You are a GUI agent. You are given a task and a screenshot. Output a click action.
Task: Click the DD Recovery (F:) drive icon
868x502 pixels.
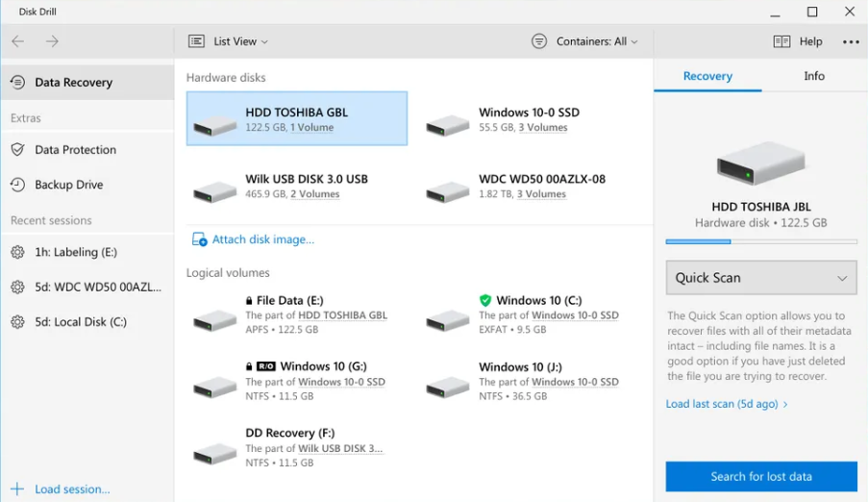[214, 453]
